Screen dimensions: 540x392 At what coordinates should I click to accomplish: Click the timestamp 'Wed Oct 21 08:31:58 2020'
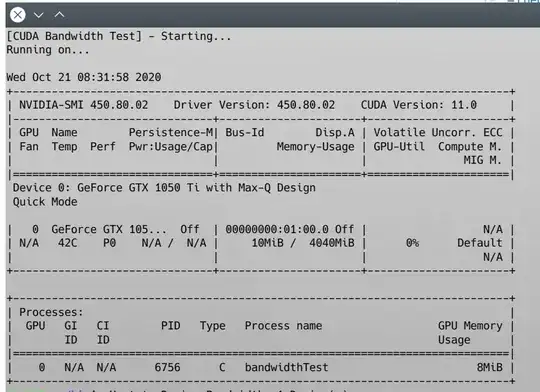pos(84,77)
